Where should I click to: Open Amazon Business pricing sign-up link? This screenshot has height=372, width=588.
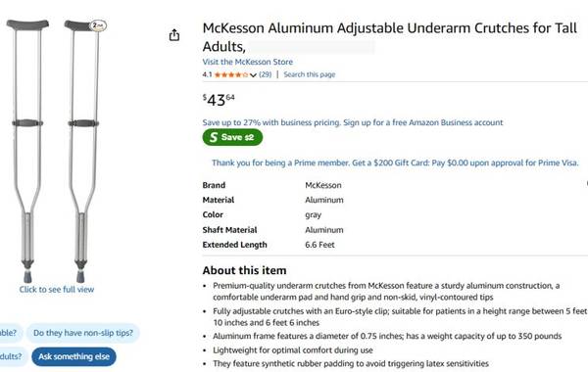(353, 122)
